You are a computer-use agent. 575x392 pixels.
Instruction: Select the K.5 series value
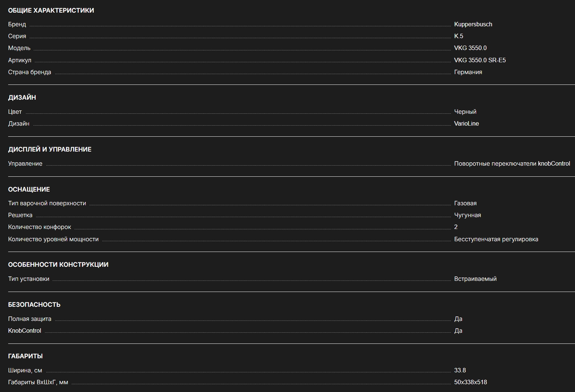click(x=459, y=36)
